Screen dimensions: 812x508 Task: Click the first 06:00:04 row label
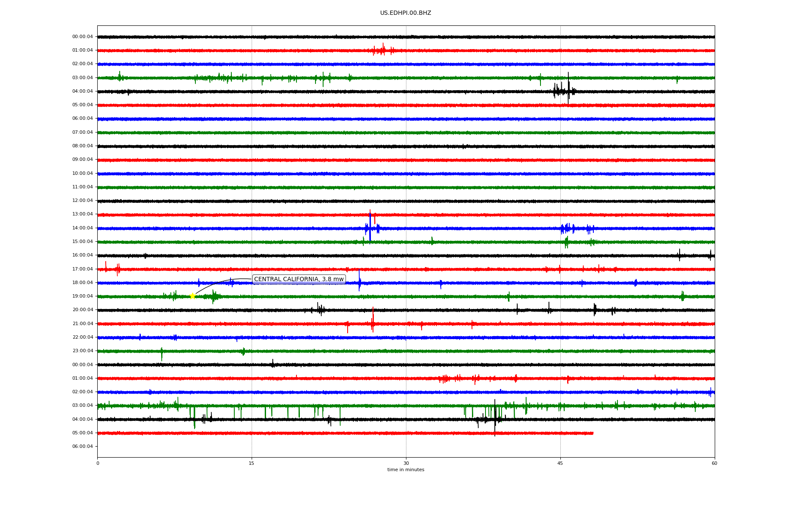(x=82, y=119)
